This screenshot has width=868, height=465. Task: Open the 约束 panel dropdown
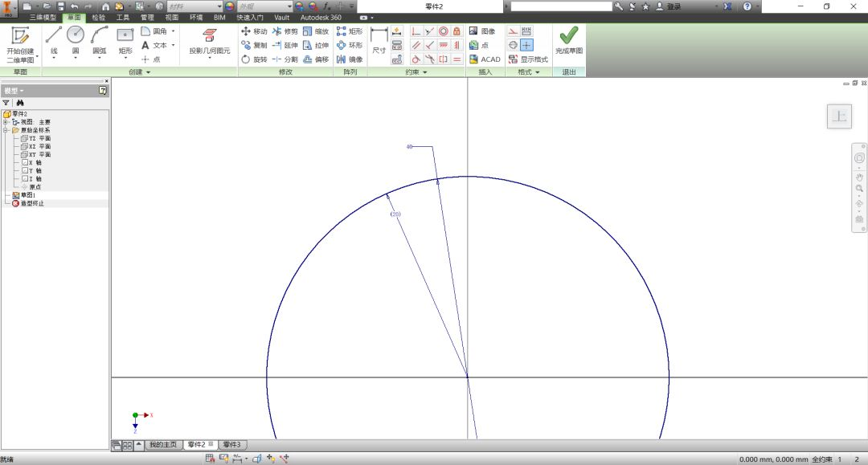point(416,72)
